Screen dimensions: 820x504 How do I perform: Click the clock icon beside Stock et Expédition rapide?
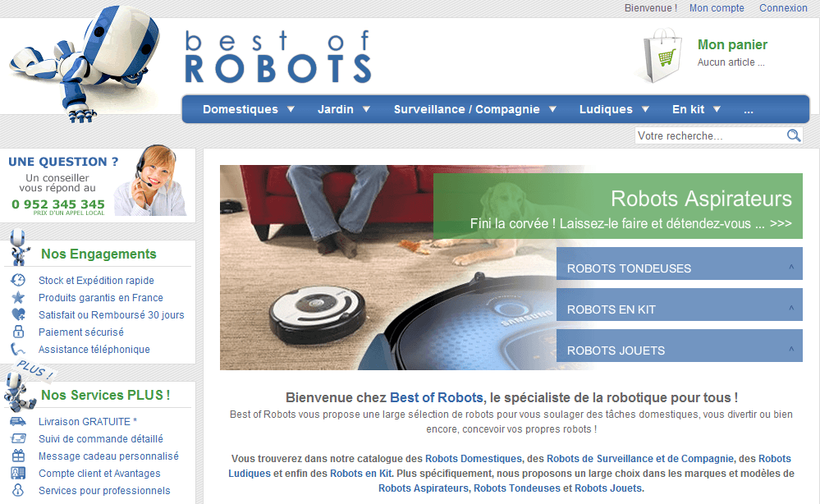tap(18, 280)
